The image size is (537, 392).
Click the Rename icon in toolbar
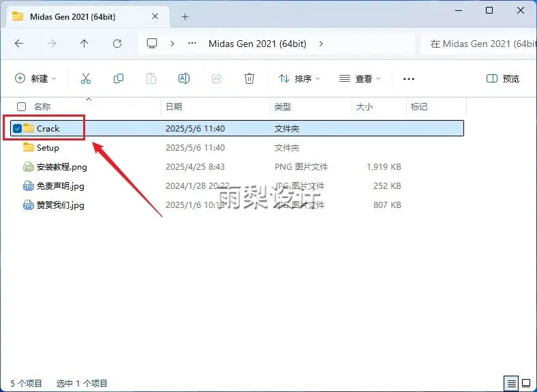[184, 78]
